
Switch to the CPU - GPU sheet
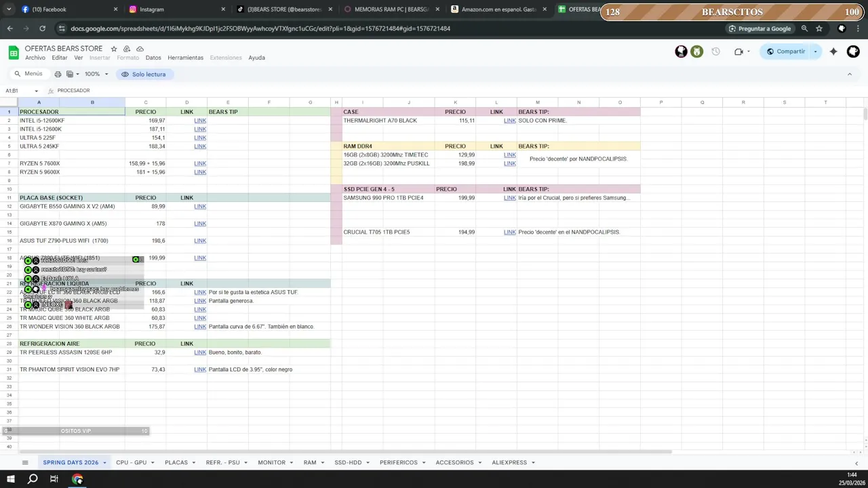[x=131, y=462]
